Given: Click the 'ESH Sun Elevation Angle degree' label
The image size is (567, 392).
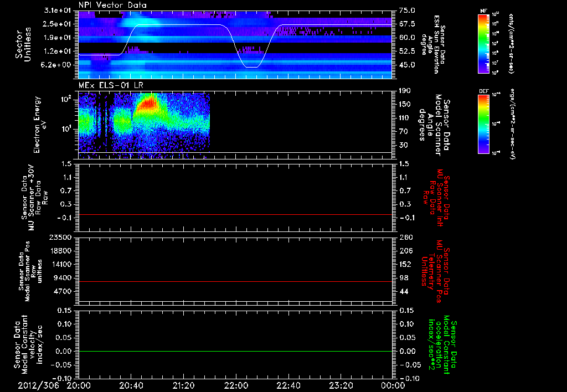Looking at the screenshot, I should click(x=433, y=44).
